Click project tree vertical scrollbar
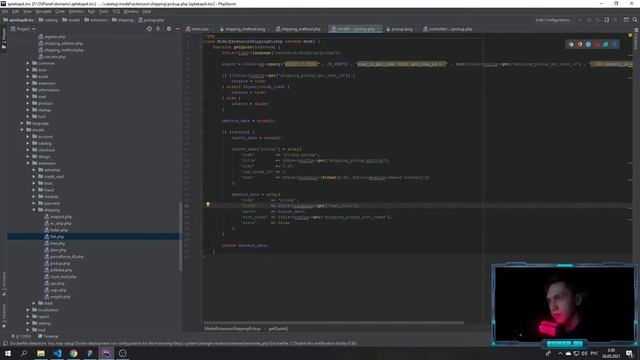The width and height of the screenshot is (640, 360). click(x=180, y=237)
